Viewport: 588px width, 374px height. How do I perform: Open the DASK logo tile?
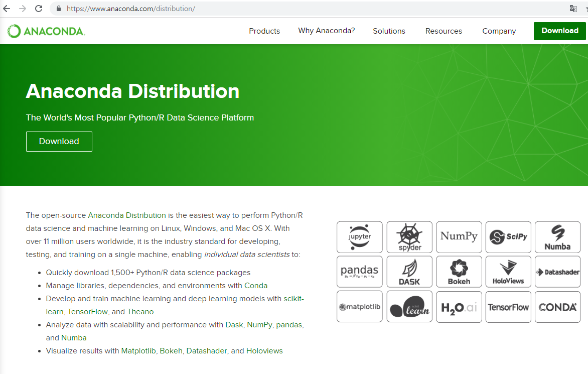click(409, 272)
